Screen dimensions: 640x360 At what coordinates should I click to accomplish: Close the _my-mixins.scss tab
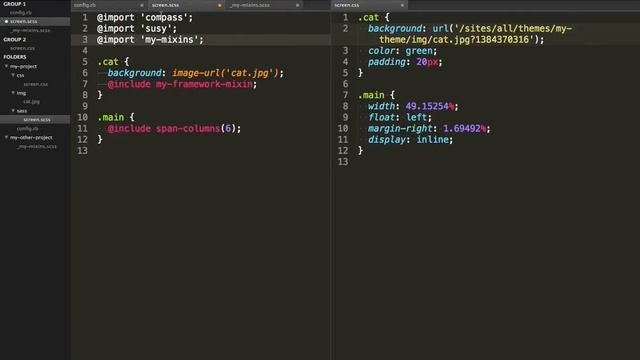tap(297, 5)
